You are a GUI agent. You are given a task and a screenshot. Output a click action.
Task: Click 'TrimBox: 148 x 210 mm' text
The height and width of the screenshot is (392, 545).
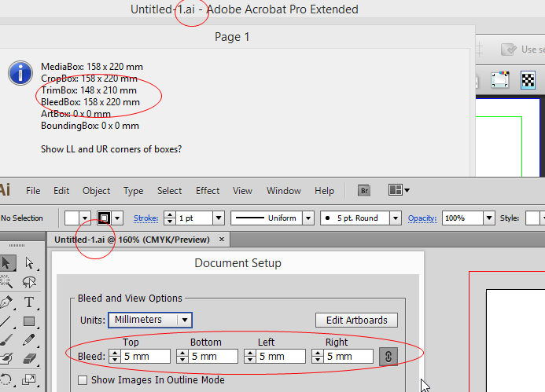(x=89, y=90)
